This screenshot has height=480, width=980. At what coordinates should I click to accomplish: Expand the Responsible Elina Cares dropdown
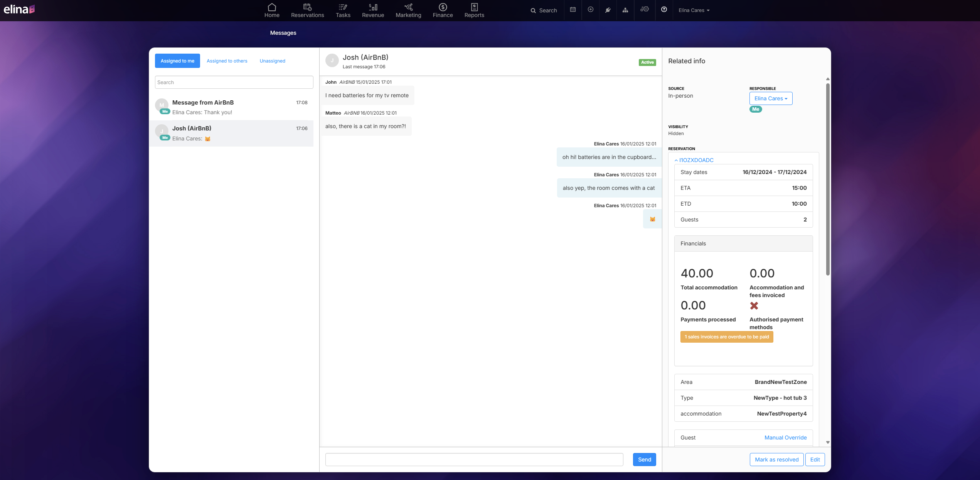click(x=770, y=98)
